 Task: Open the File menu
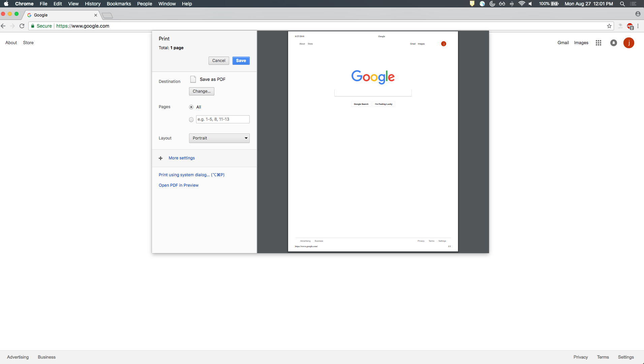(43, 4)
